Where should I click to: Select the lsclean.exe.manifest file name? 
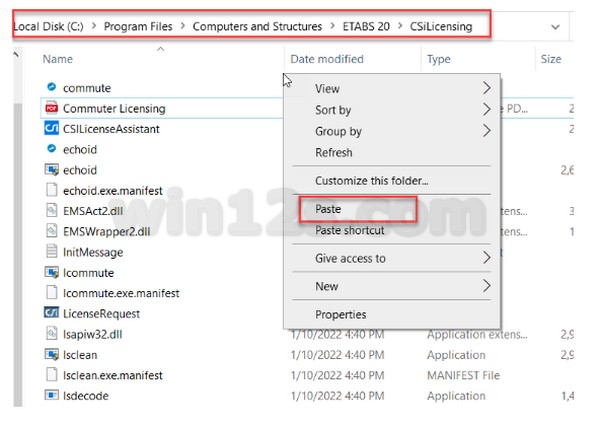112,375
